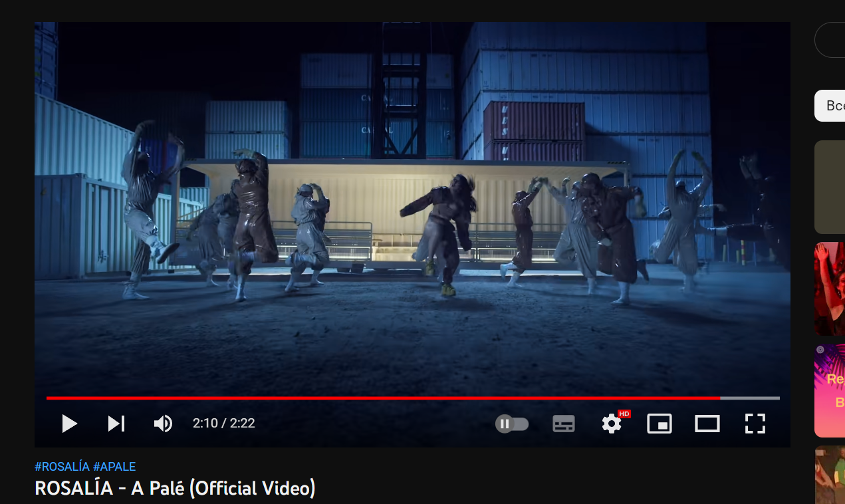
Task: Toggle subtitles with the captions icon
Action: 564,424
